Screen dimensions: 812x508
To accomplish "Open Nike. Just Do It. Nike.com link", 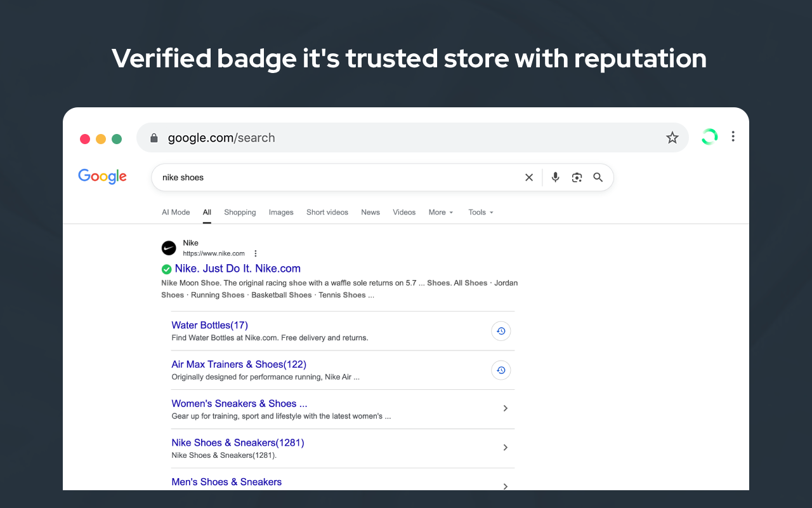I will [238, 269].
